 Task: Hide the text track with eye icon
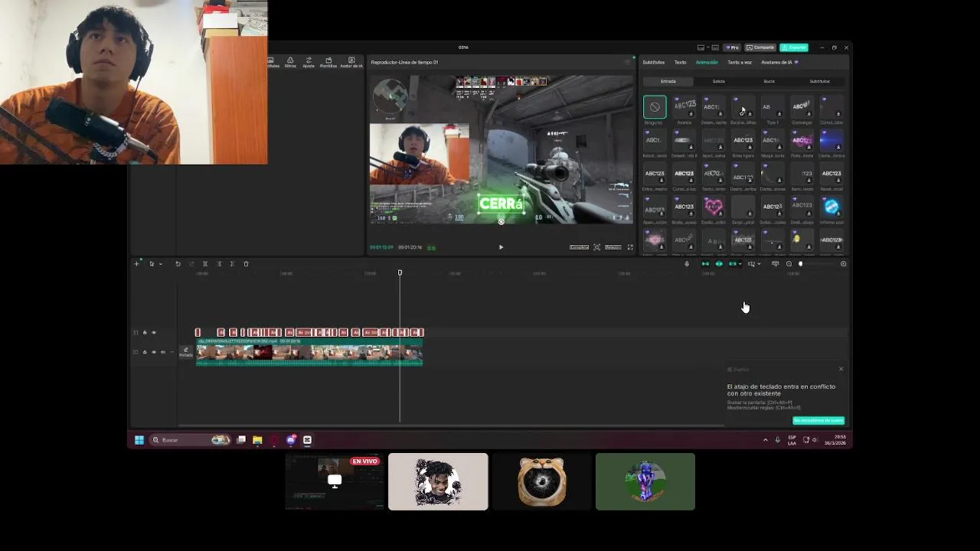tap(153, 333)
